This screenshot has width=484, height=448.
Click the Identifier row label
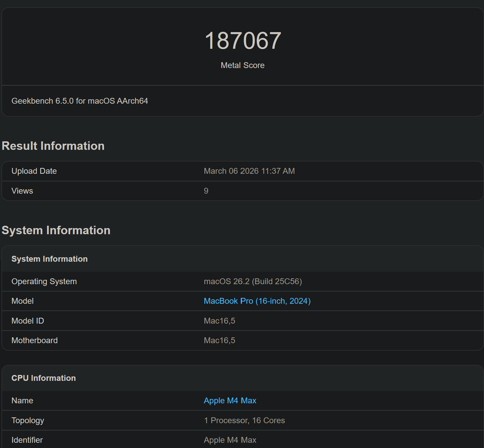27,440
